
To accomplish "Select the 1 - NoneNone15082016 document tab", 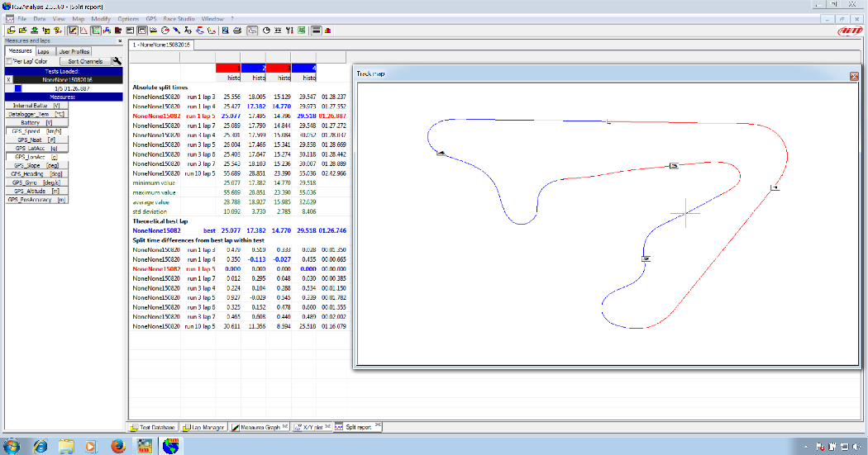I will click(161, 45).
